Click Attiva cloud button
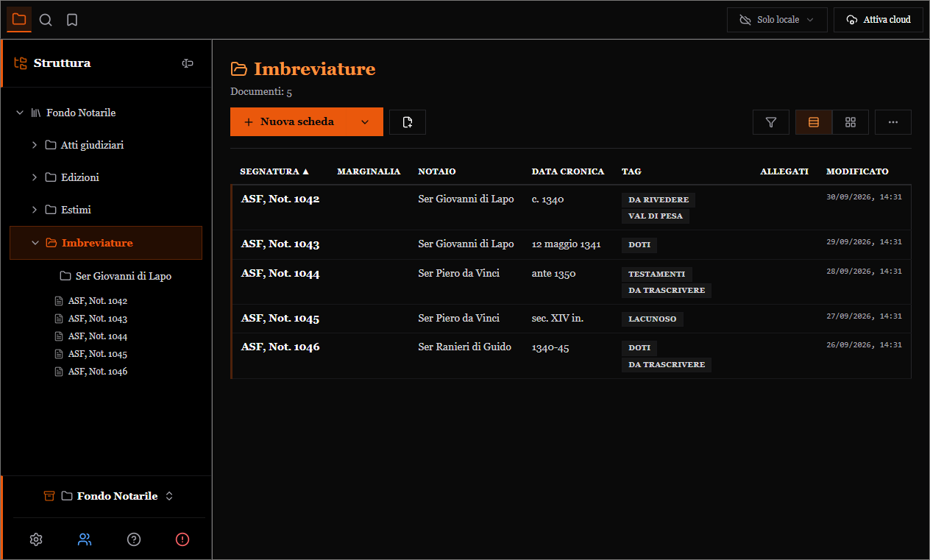930x560 pixels. click(x=878, y=20)
